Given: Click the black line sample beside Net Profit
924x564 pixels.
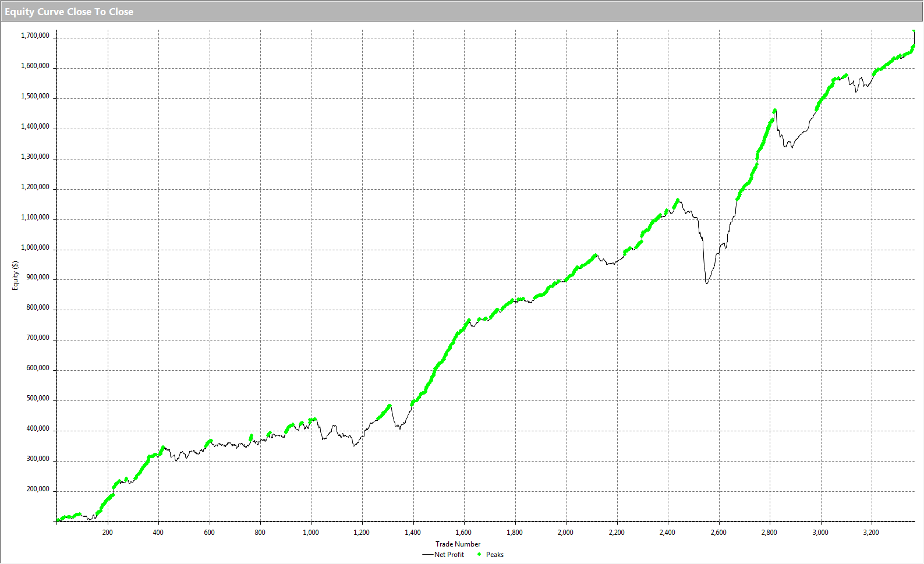Looking at the screenshot, I should pos(428,555).
